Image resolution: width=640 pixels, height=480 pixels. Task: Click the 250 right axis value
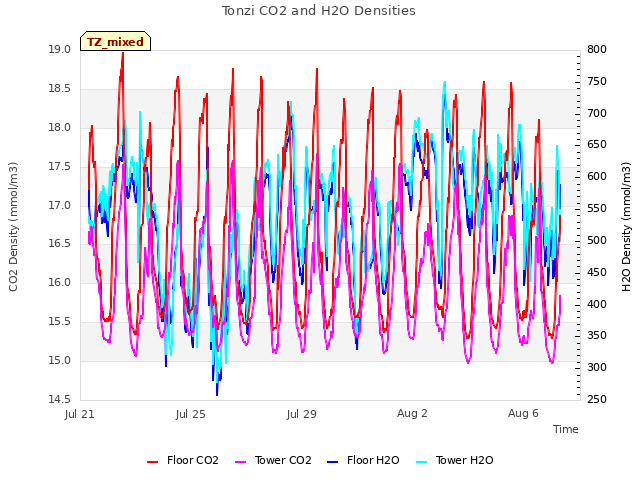[597, 399]
